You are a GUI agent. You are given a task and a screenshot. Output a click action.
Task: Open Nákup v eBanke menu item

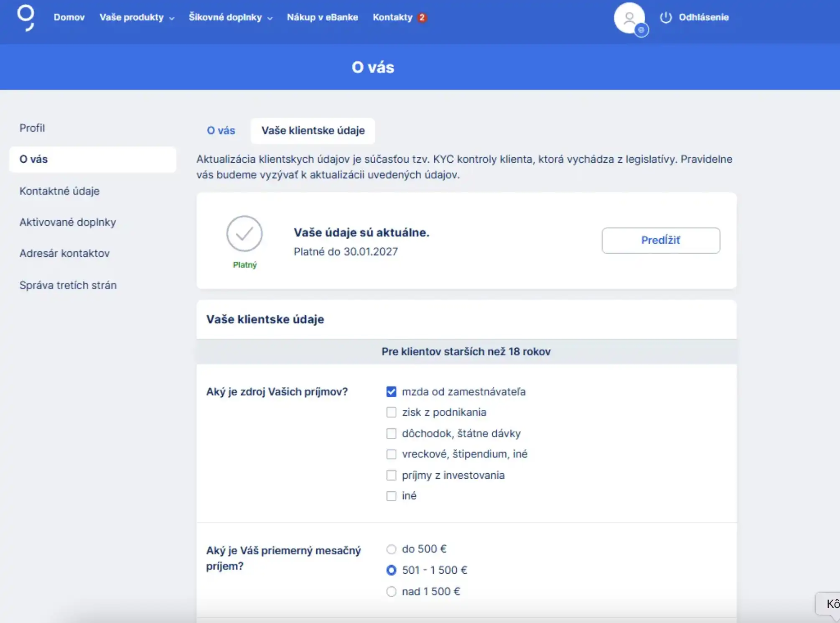coord(322,18)
